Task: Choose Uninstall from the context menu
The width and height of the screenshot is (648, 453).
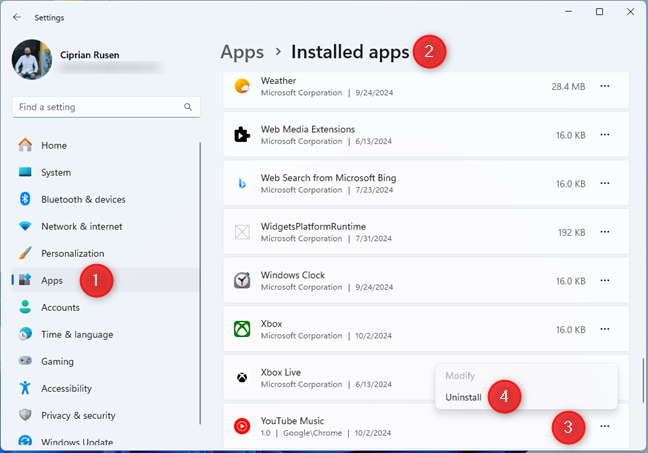Action: coord(463,397)
